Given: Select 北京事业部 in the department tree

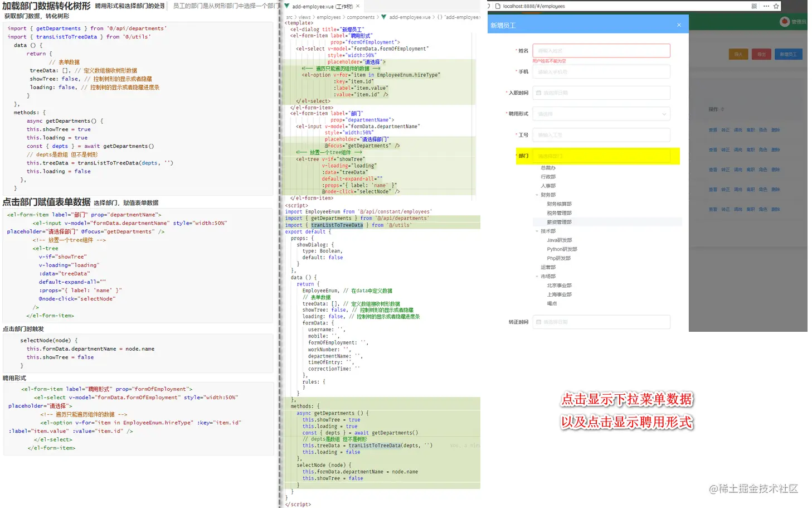Looking at the screenshot, I should click(x=559, y=286).
